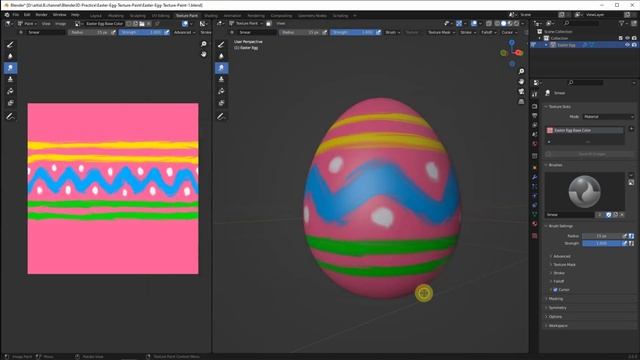Select the Fill tool in image editor

(10, 91)
